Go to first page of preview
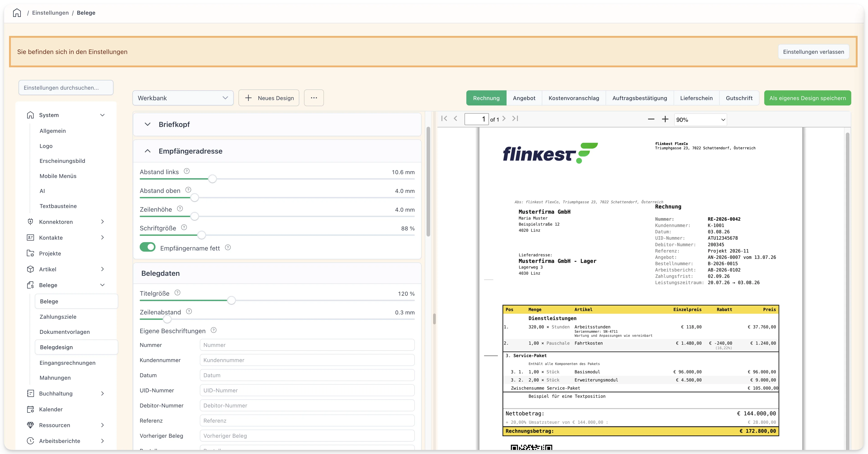Screen dimensions: 868x454 (444, 119)
